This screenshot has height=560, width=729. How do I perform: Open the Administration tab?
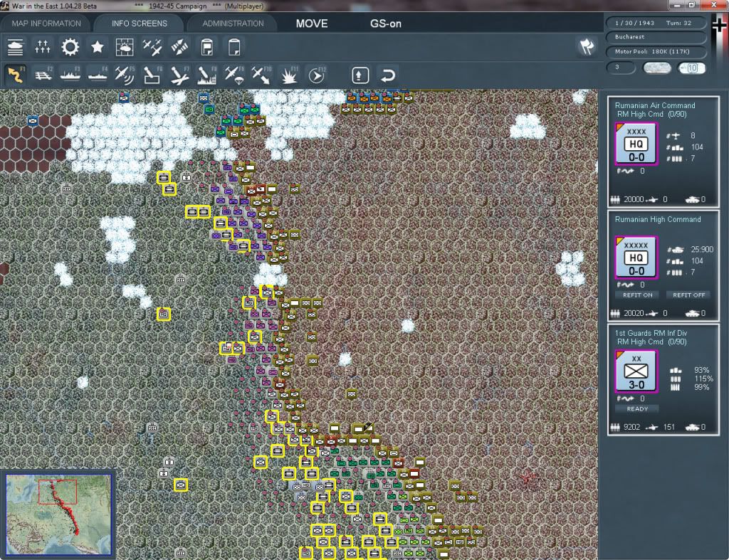[x=233, y=23]
